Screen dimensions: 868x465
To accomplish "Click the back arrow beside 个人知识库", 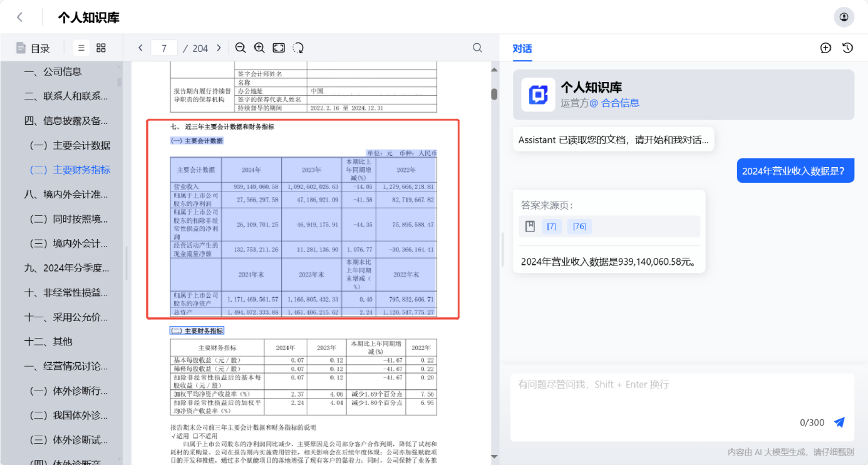I will click(x=20, y=17).
